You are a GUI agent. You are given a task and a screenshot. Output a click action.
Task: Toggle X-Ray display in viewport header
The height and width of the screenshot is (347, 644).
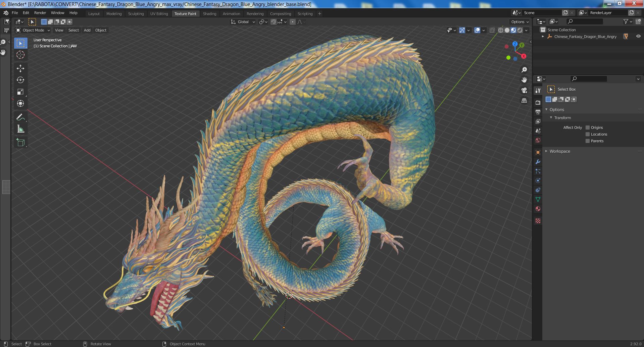point(492,30)
